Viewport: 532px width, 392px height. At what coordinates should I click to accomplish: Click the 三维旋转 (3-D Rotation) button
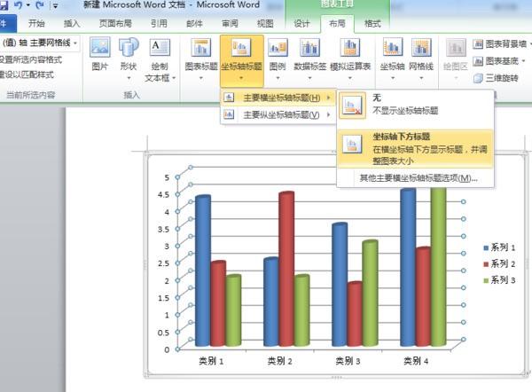tap(500, 77)
